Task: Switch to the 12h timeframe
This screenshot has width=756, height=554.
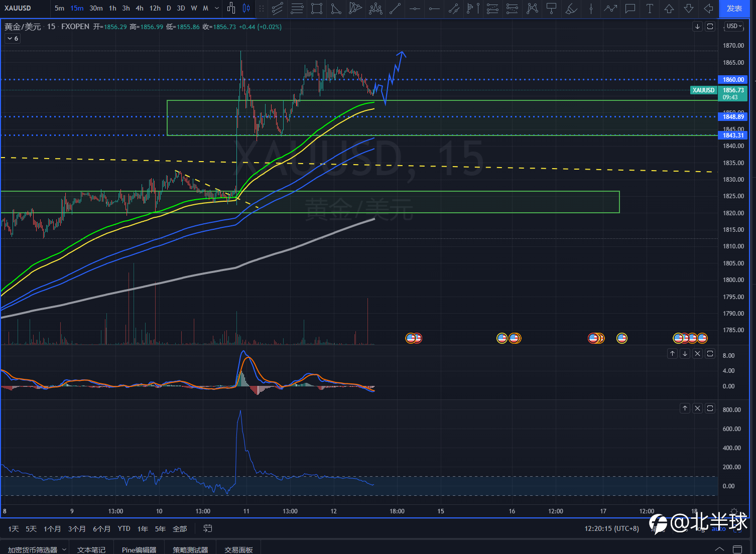Action: pos(155,8)
